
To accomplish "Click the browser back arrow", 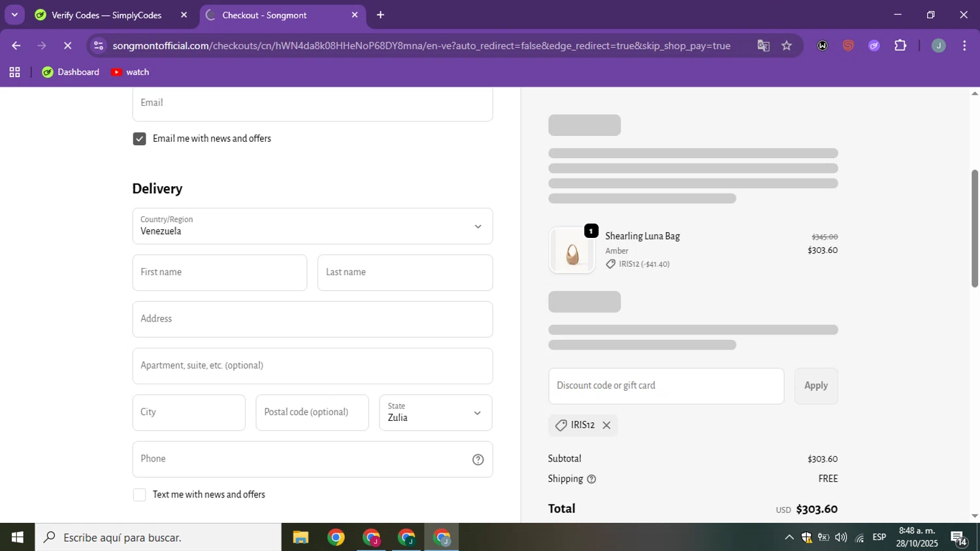I will (16, 46).
